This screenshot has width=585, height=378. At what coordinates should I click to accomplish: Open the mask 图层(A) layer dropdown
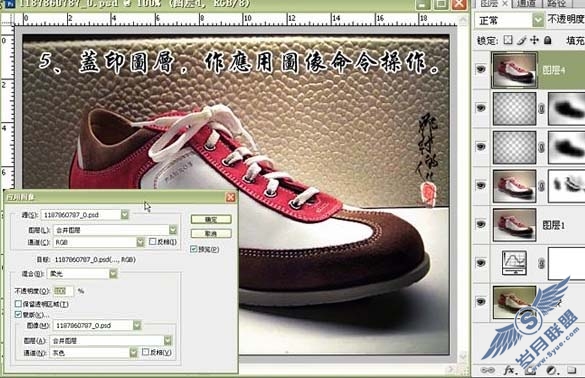click(168, 340)
